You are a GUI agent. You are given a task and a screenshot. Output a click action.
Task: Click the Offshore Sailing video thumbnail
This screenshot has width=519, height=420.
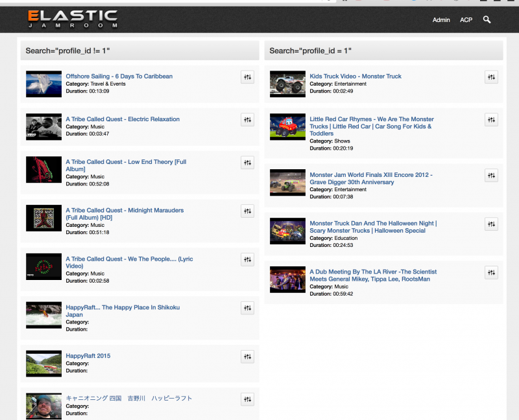click(x=43, y=84)
